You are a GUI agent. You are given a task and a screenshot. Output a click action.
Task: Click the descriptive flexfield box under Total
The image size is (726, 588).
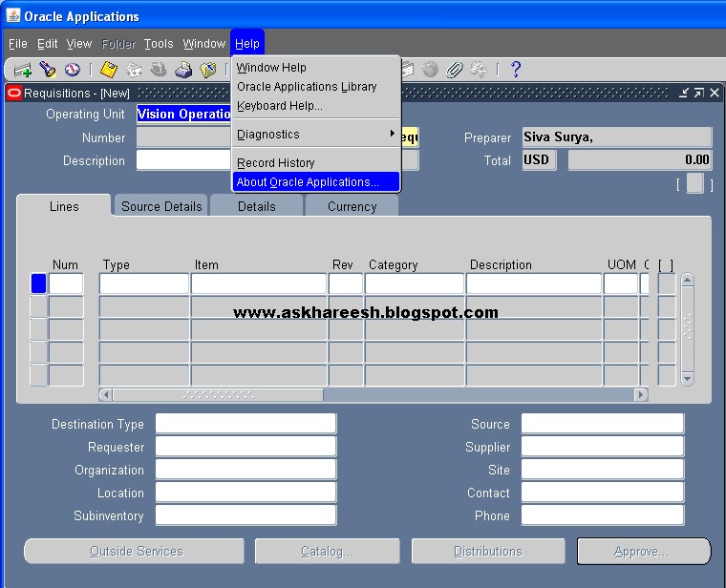pos(694,183)
